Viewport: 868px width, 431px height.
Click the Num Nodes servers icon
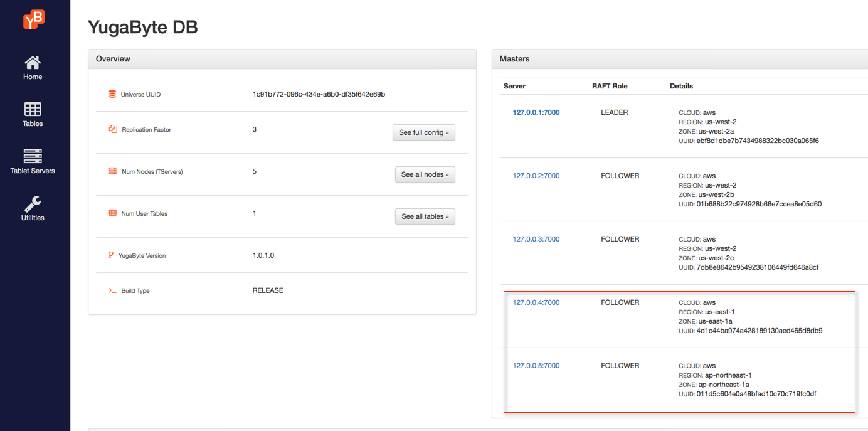tap(113, 171)
